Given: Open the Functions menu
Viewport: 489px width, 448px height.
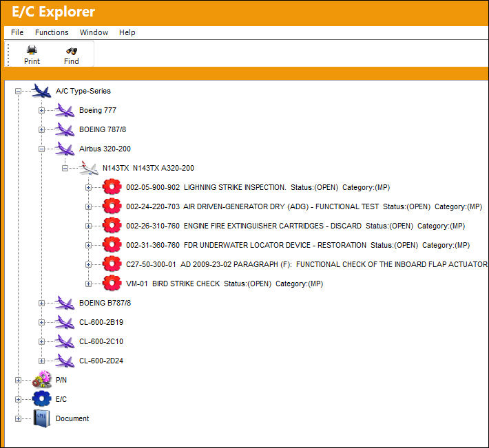Looking at the screenshot, I should 52,32.
